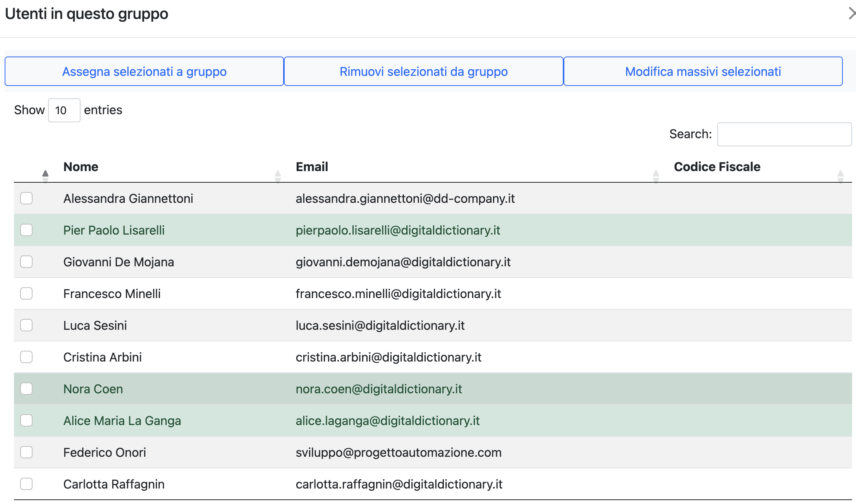Sort the table by the Nome header
The width and height of the screenshot is (856, 504).
pyautogui.click(x=81, y=166)
